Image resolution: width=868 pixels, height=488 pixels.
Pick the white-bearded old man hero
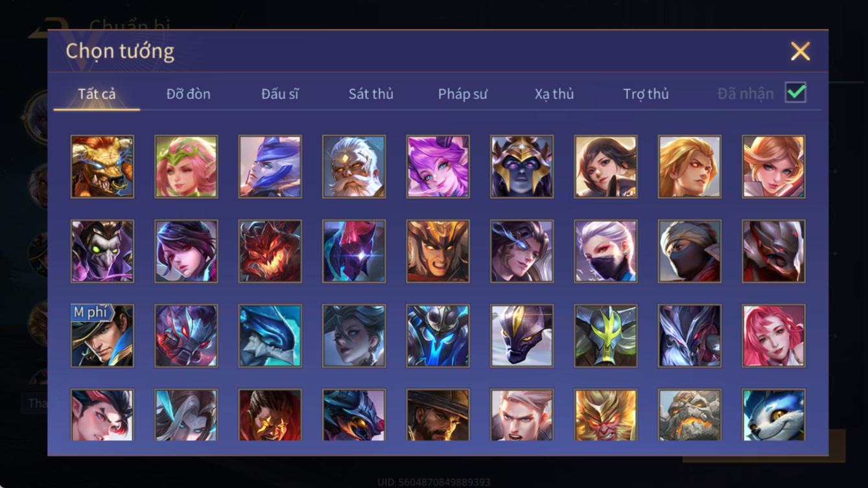[x=354, y=167]
